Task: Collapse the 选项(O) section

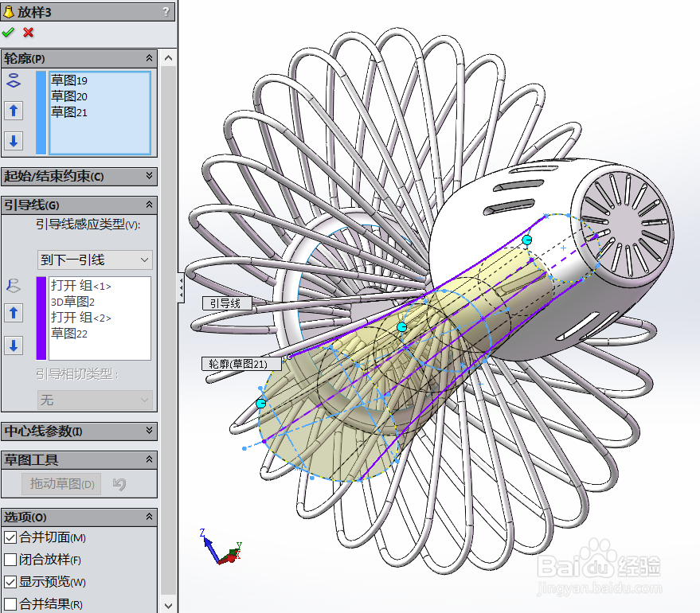Action: (149, 517)
